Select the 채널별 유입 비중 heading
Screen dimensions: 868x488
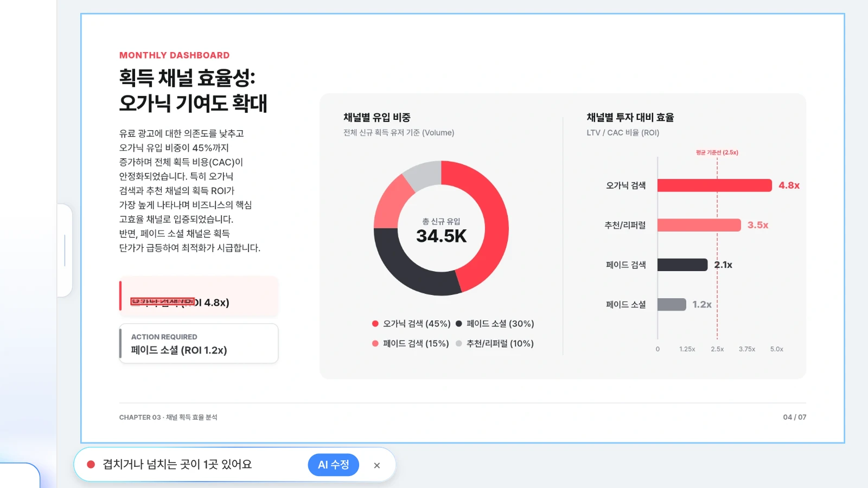click(x=376, y=117)
